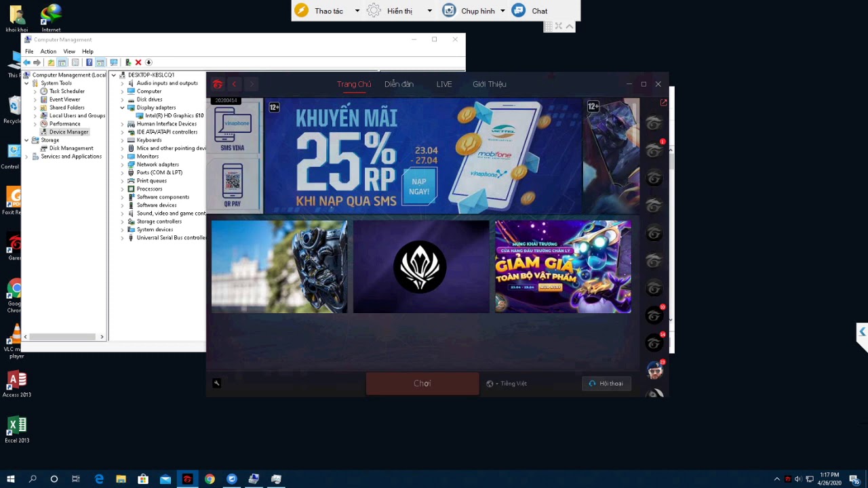The width and height of the screenshot is (868, 488).
Task: Click the Update driver toolbar icon with green arrow
Action: pyautogui.click(x=128, y=62)
